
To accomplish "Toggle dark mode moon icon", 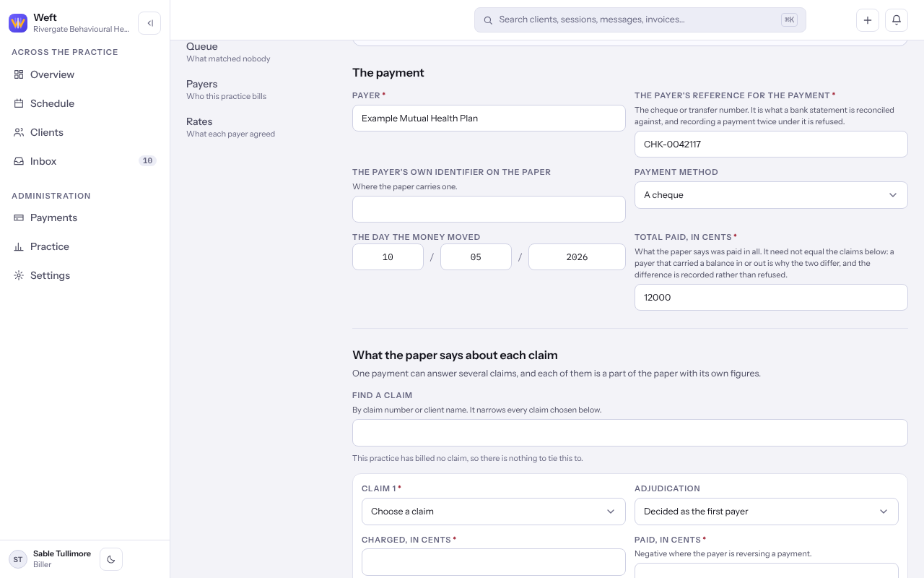I will pyautogui.click(x=111, y=559).
